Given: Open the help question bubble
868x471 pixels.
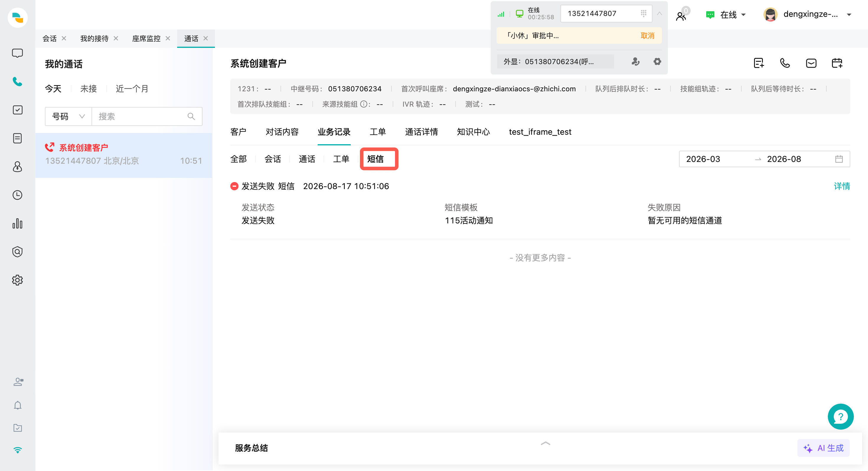Looking at the screenshot, I should pos(840,416).
